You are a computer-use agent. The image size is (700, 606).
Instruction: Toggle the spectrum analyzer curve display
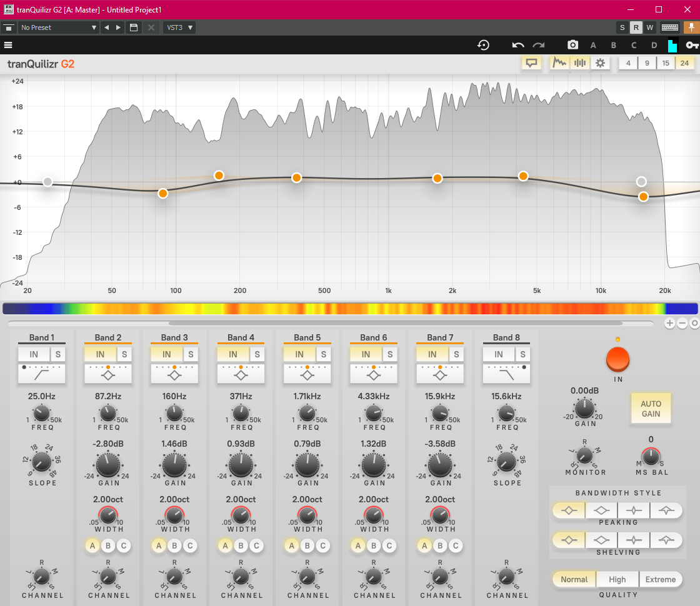tap(559, 63)
